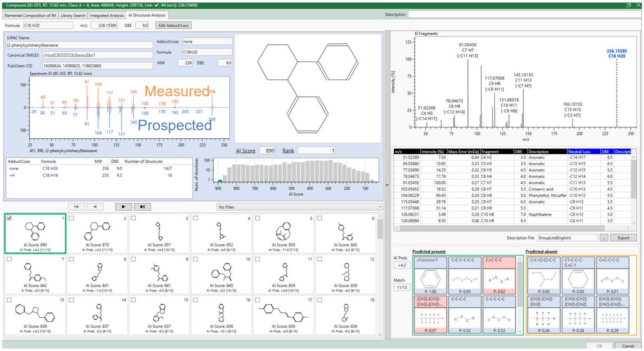Check the checkbox on candidate structure 13
The image size is (644, 351).
click(9, 300)
